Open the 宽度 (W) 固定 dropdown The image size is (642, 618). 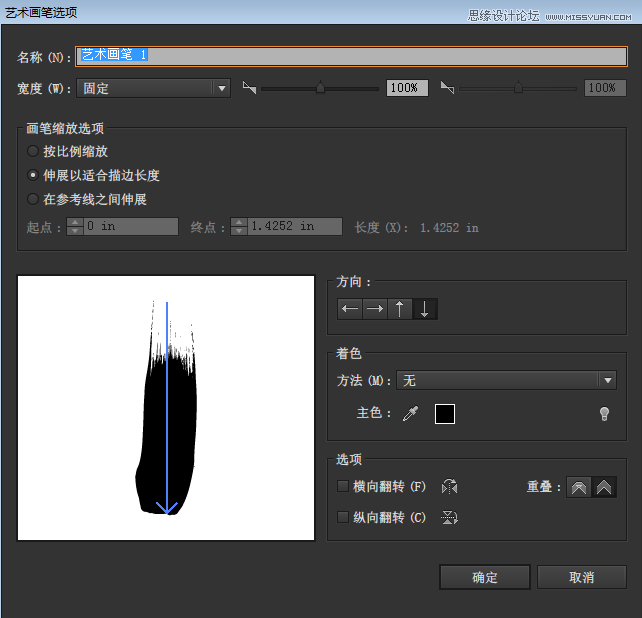[x=154, y=88]
